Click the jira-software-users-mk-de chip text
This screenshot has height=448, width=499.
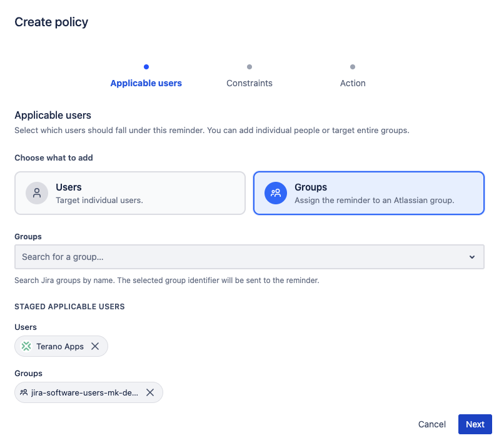coord(85,392)
